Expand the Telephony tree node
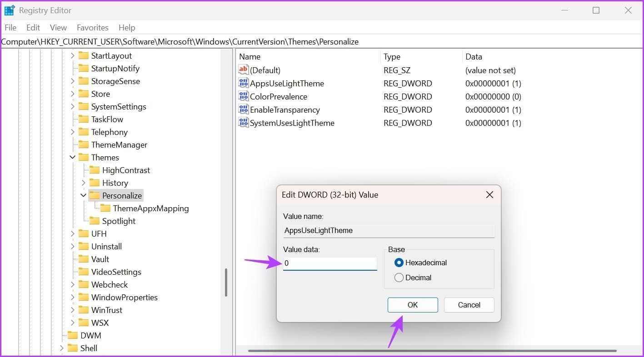 [72, 132]
